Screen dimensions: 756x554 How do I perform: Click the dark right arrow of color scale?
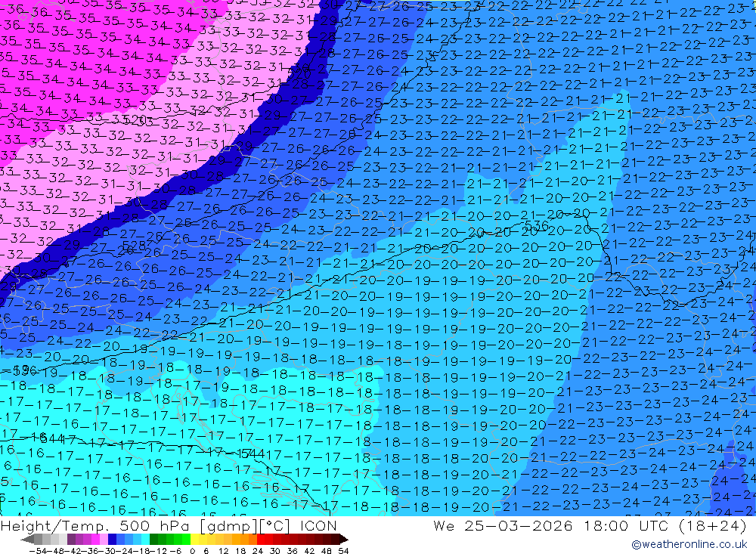coord(344,540)
